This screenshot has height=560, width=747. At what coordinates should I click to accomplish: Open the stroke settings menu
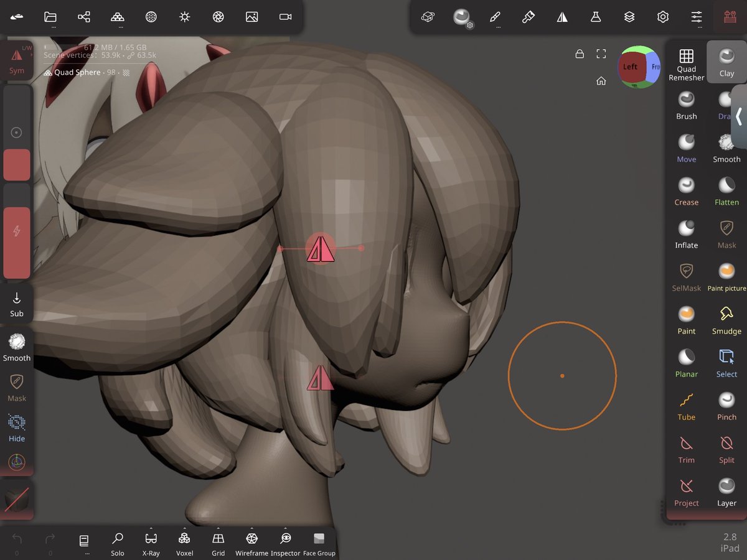coord(496,17)
